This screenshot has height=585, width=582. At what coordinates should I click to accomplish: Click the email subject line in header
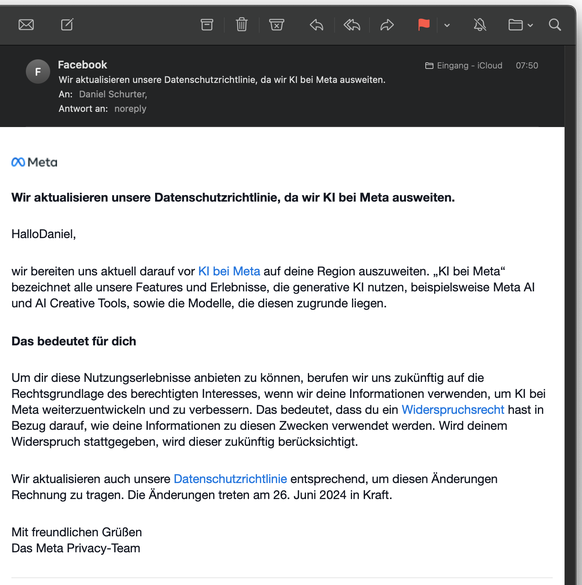point(222,80)
